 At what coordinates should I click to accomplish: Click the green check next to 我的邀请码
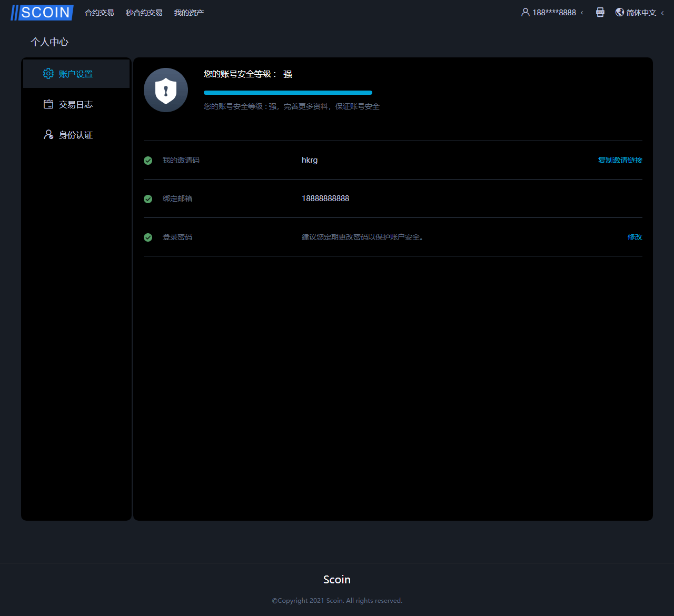point(148,161)
